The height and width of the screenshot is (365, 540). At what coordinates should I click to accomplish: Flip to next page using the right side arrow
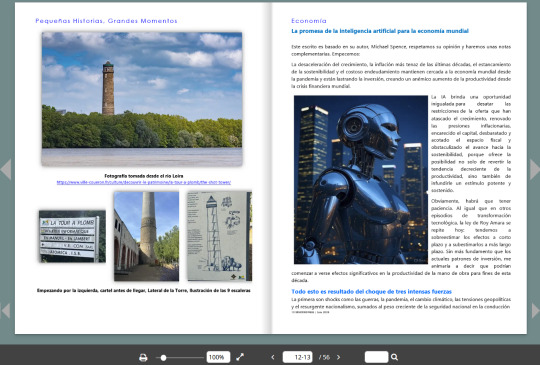point(534,169)
